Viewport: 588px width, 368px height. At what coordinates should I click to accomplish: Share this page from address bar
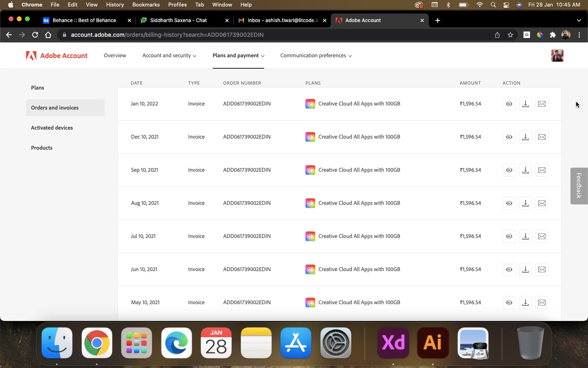click(x=497, y=35)
